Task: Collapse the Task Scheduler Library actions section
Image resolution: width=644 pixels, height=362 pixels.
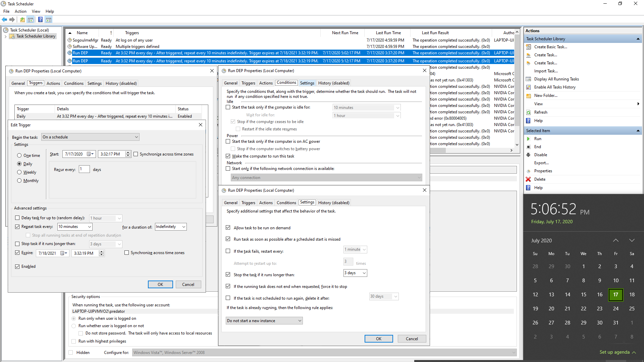Action: coord(638,39)
